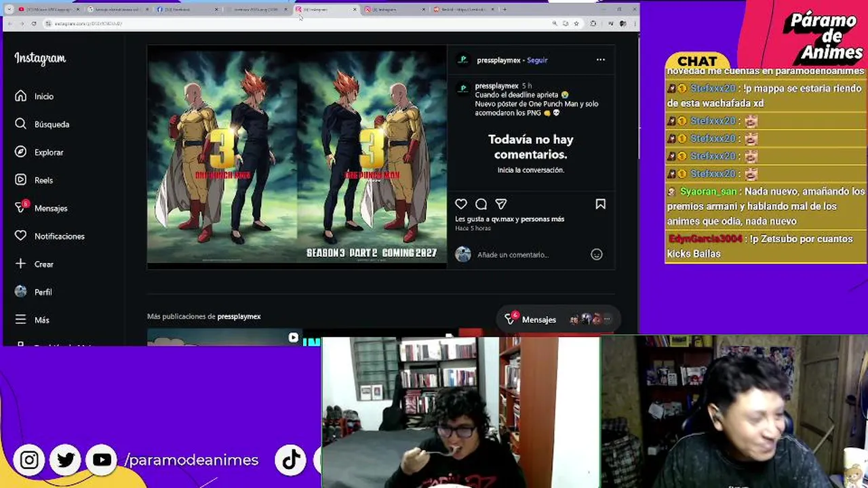This screenshot has width=868, height=488.
Task: Reload the Instagram page
Action: click(34, 24)
